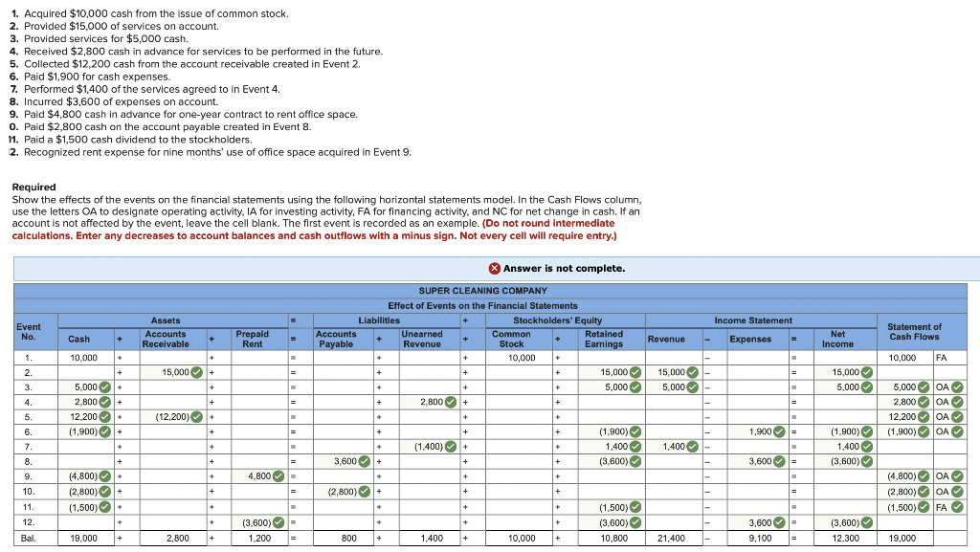Click 'Paid a $1,500 cash dividend to the stockholders.'
This screenshot has height=552, width=980.
pyautogui.click(x=138, y=140)
